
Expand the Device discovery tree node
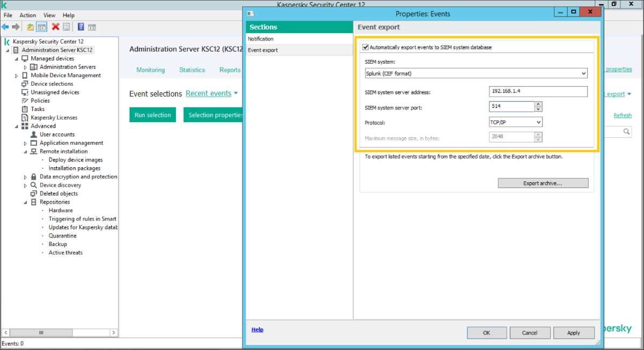click(x=25, y=185)
